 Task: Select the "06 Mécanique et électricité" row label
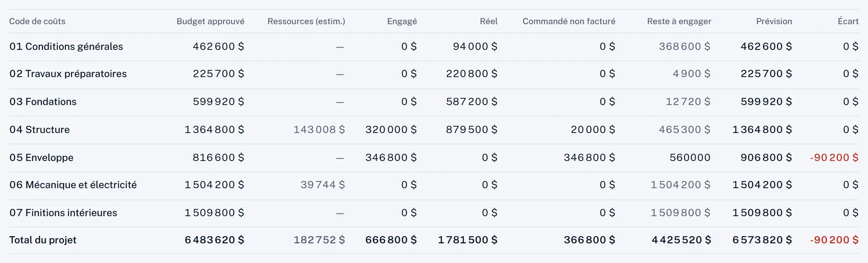pyautogui.click(x=73, y=185)
